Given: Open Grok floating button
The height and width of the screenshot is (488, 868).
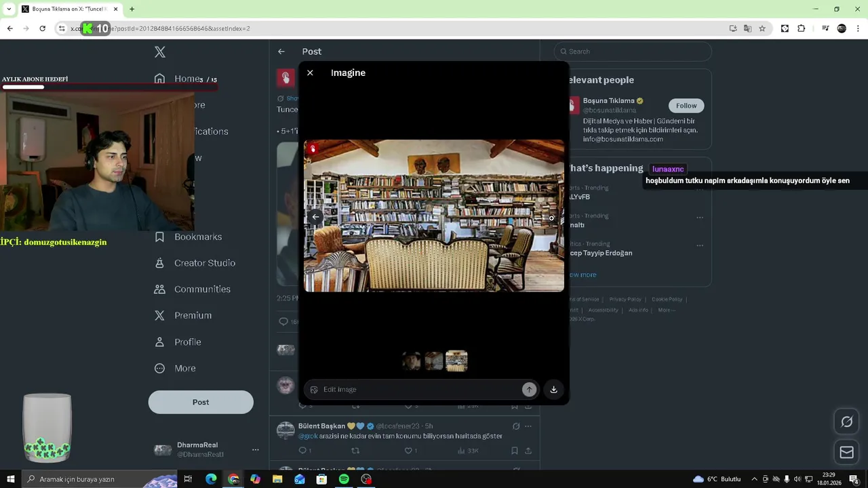Looking at the screenshot, I should (x=846, y=422).
